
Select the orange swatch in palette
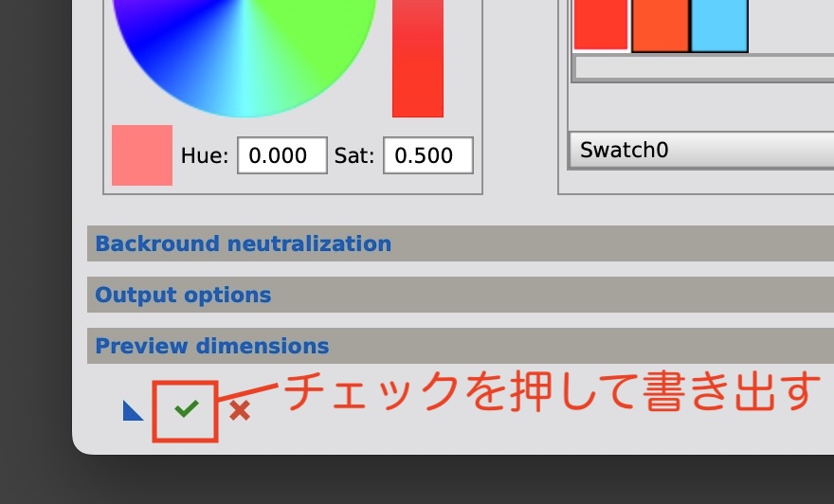[660, 26]
